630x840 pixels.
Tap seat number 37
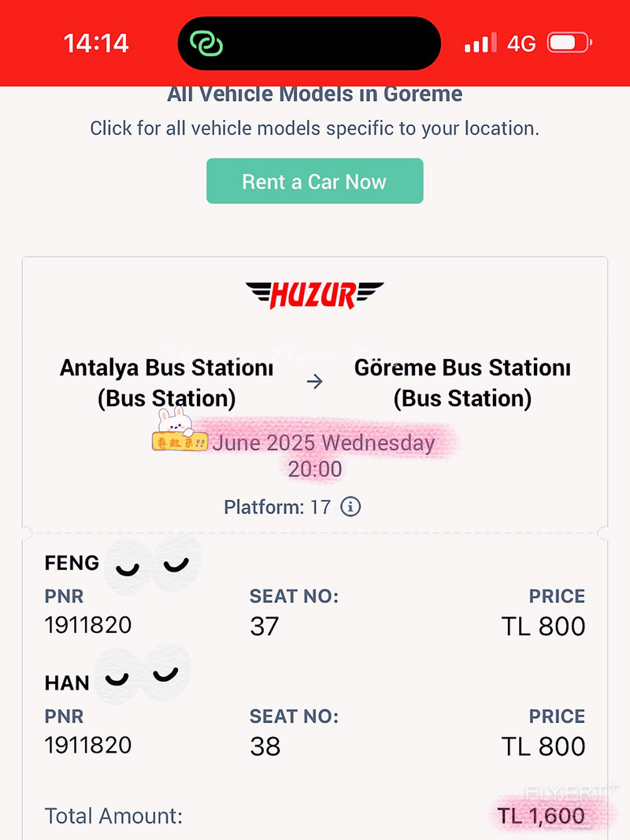click(x=264, y=626)
